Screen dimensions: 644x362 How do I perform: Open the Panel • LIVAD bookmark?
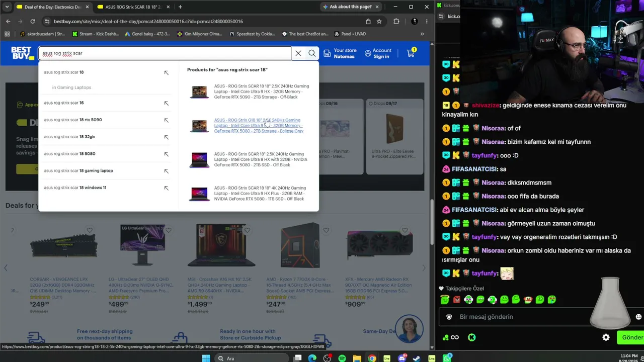click(x=350, y=34)
